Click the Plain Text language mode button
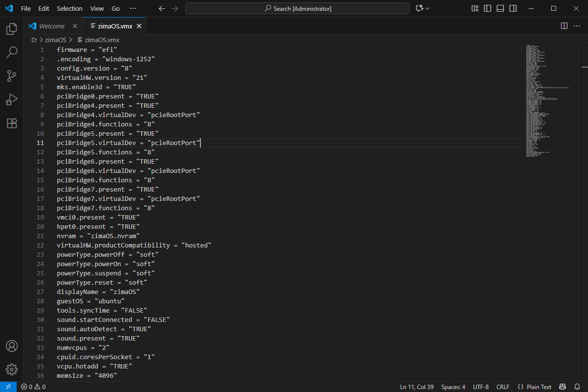The height and width of the screenshot is (392, 588). click(x=535, y=387)
